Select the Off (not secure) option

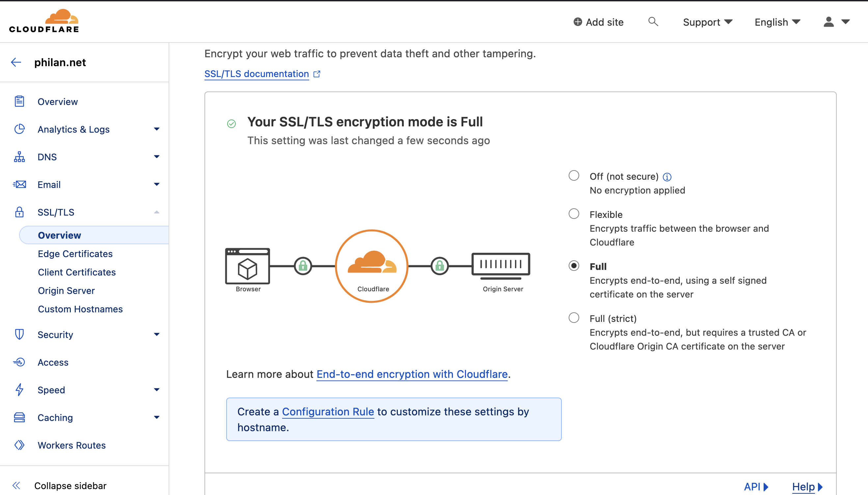(574, 176)
